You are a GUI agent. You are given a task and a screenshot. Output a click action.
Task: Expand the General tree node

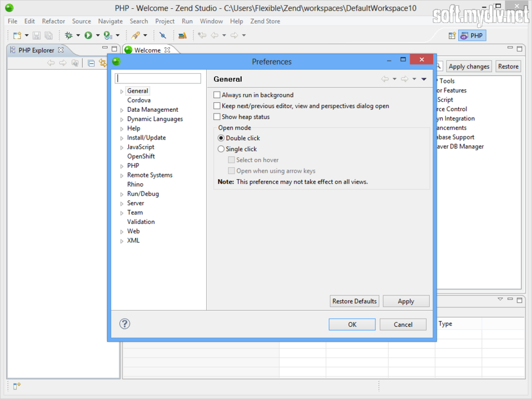tap(121, 91)
